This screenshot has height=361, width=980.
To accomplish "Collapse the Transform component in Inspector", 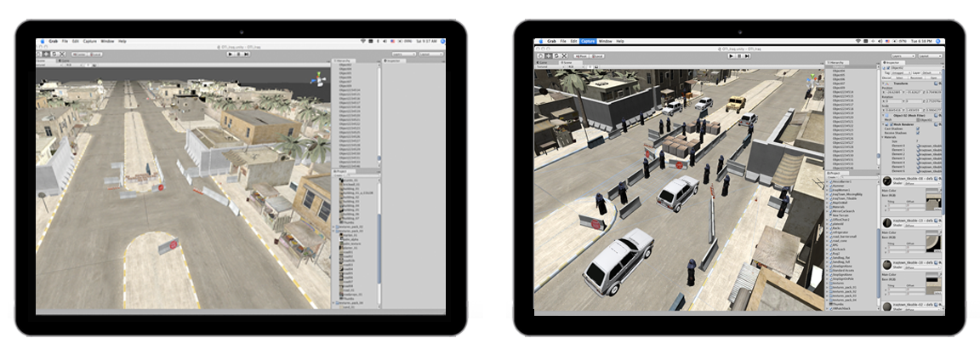I will point(883,82).
